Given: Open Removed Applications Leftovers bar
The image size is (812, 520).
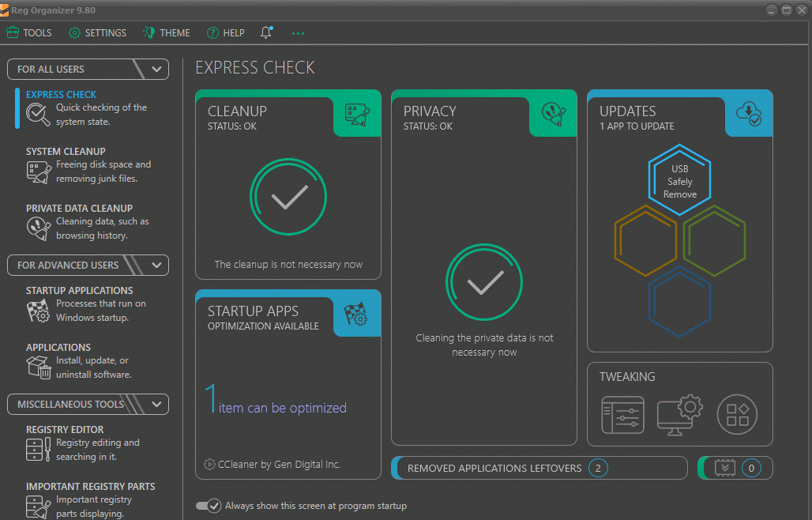Looking at the screenshot, I should pos(539,468).
